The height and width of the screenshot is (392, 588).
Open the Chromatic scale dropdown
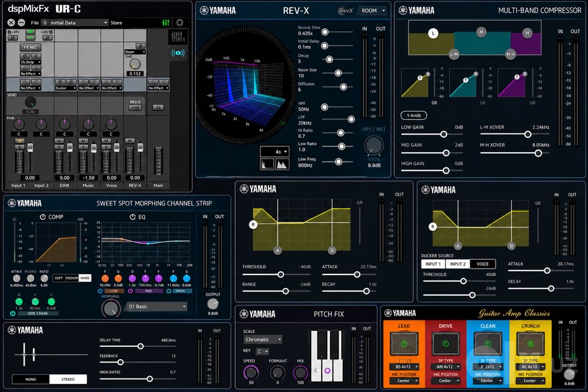point(262,340)
